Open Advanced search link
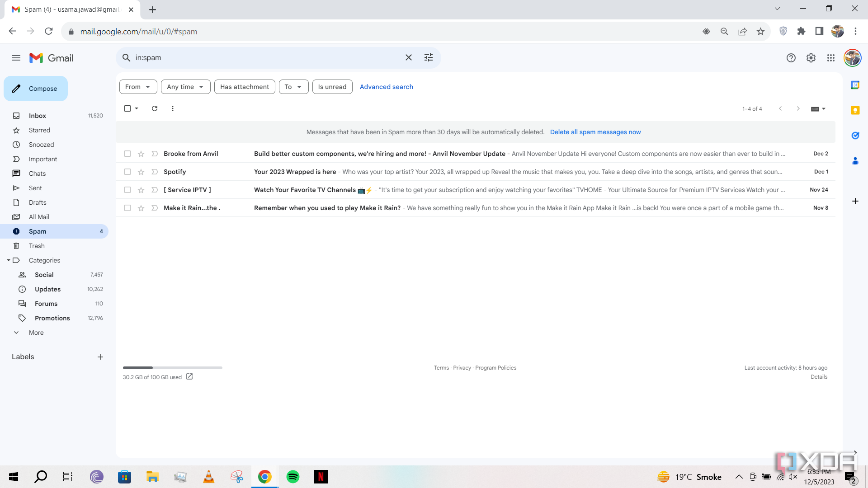Screen dimensions: 868x488 [x=387, y=87]
